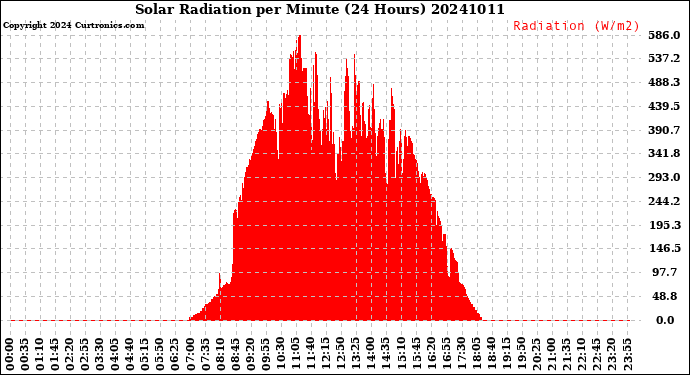690x375 pixels.
Task: Click the 97.7 y-axis value
Action: pyautogui.click(x=664, y=272)
